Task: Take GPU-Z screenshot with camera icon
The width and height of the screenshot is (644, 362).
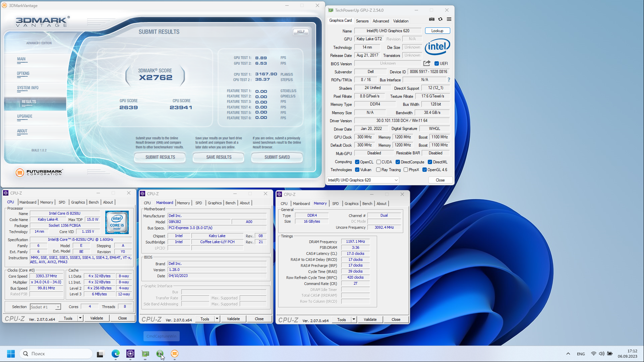Action: [432, 19]
